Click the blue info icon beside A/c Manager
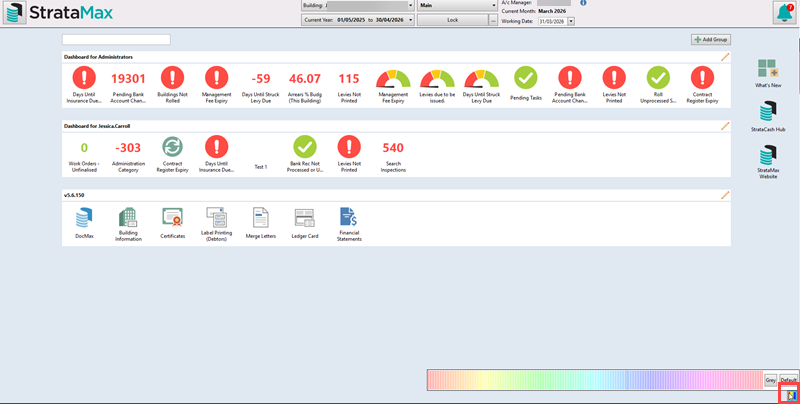This screenshot has width=800, height=404. click(583, 3)
